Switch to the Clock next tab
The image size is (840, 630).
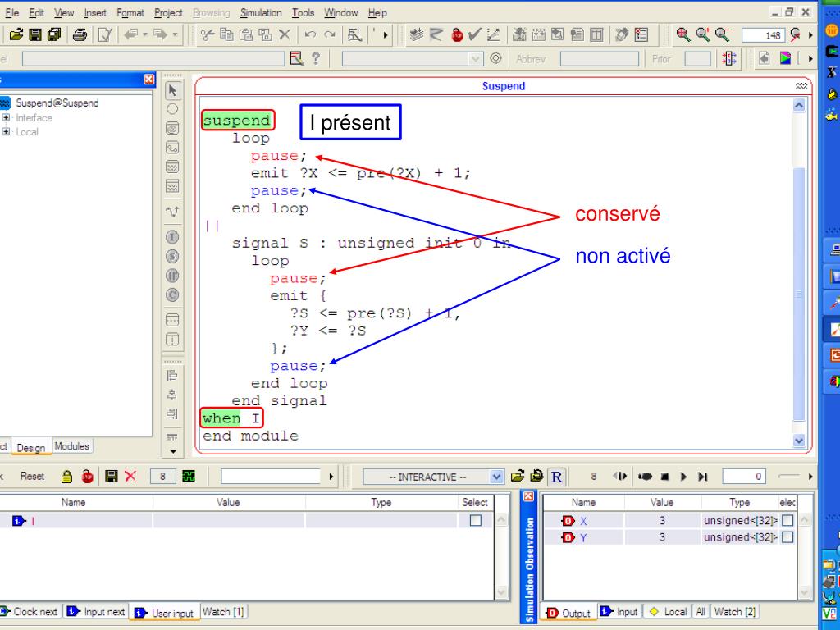click(30, 611)
